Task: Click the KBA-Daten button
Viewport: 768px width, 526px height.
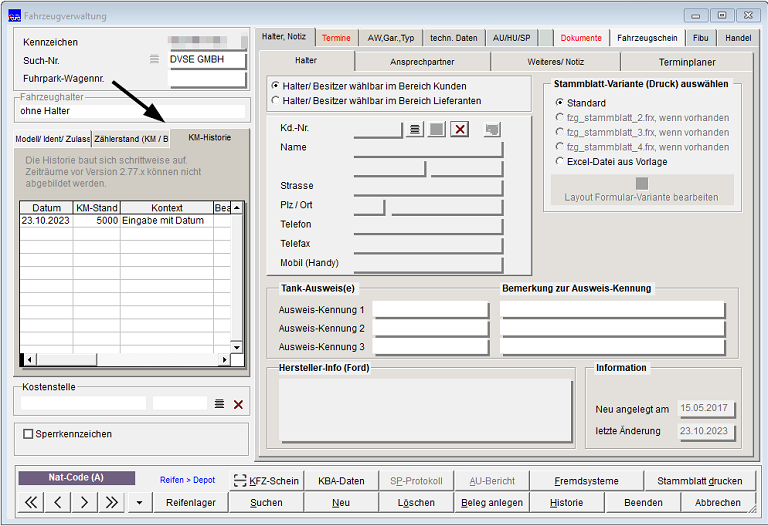Action: coord(341,480)
